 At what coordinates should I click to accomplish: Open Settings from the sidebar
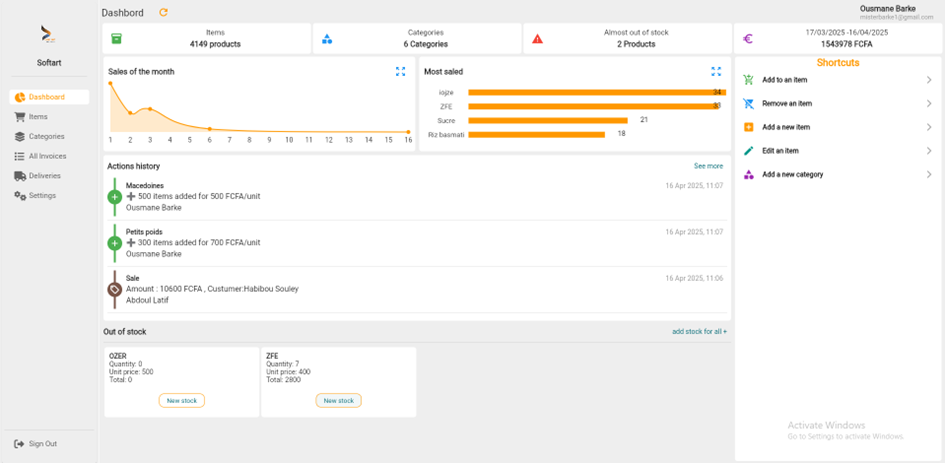[42, 196]
